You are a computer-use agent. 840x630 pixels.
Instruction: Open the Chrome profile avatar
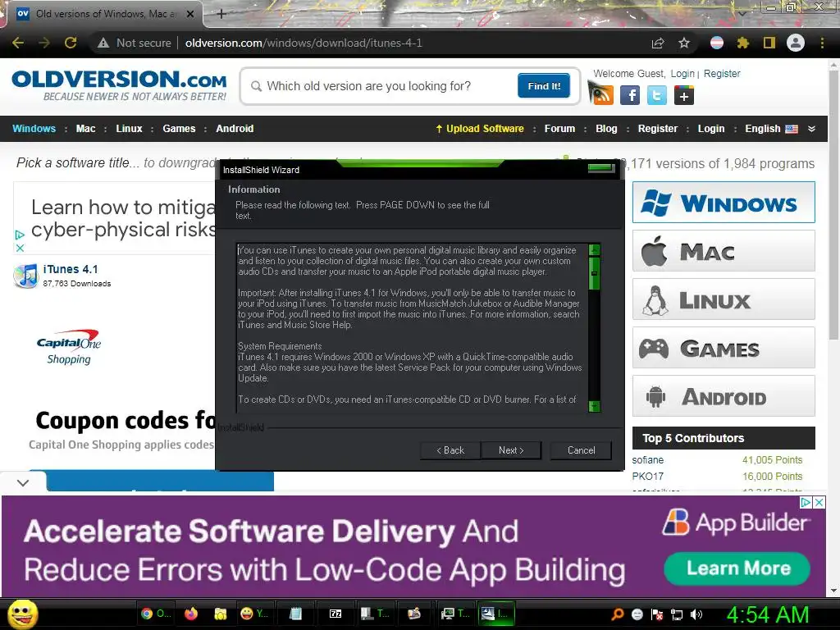pyautogui.click(x=796, y=43)
